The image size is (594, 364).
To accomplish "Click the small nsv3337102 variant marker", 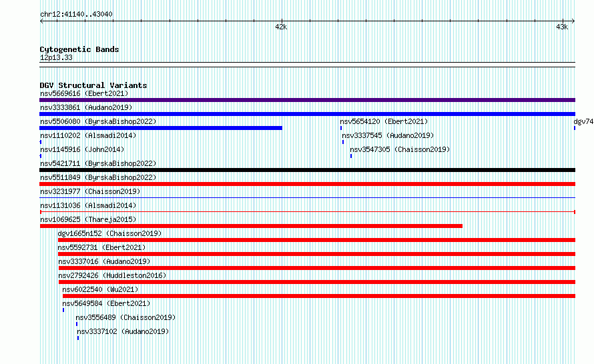I will (x=78, y=338).
